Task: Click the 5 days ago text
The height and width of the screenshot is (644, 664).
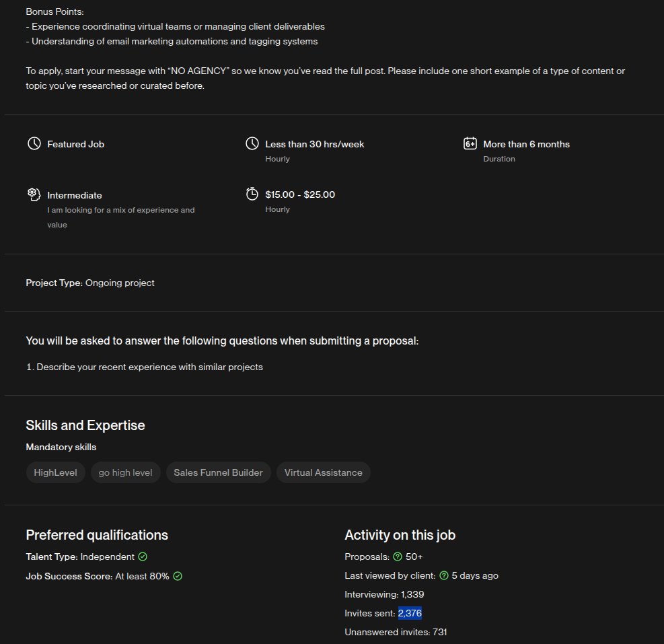Action: pos(475,576)
